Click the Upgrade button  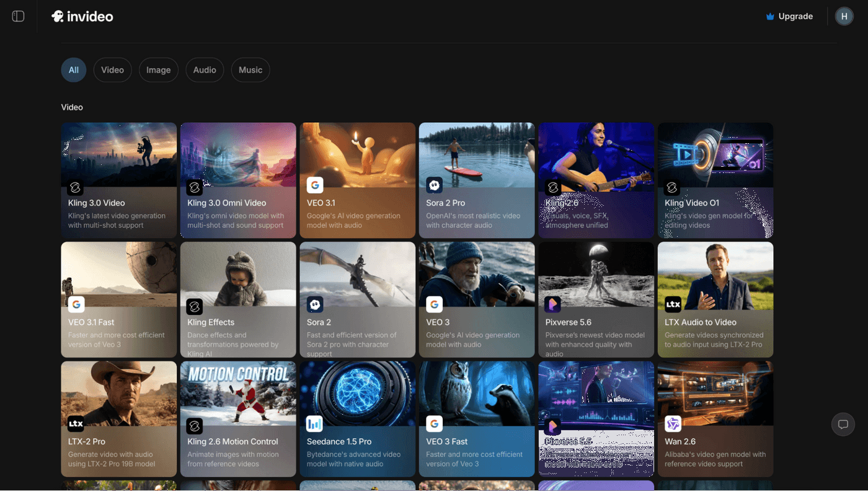[x=789, y=16]
